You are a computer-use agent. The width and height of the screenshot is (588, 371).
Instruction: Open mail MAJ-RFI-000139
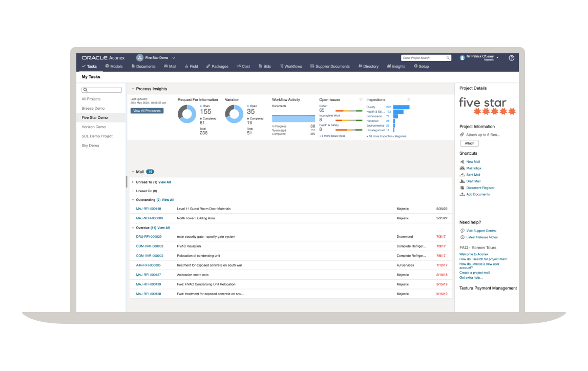point(149,284)
